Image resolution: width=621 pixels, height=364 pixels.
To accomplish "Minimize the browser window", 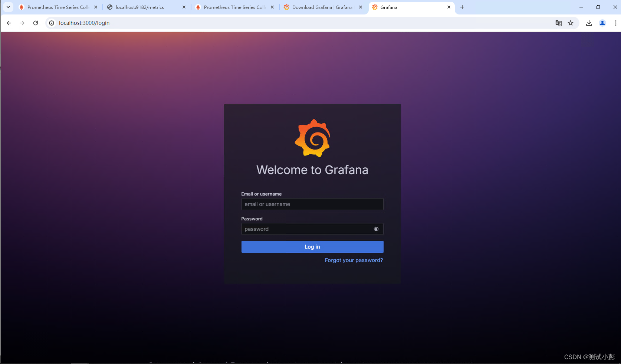I will click(x=581, y=7).
